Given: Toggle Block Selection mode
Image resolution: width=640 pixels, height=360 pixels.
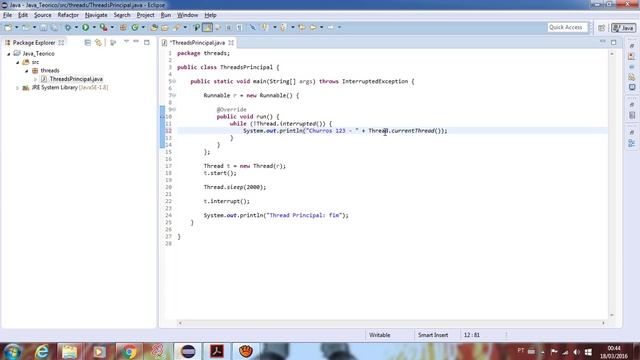Looking at the screenshot, I should coord(229,27).
